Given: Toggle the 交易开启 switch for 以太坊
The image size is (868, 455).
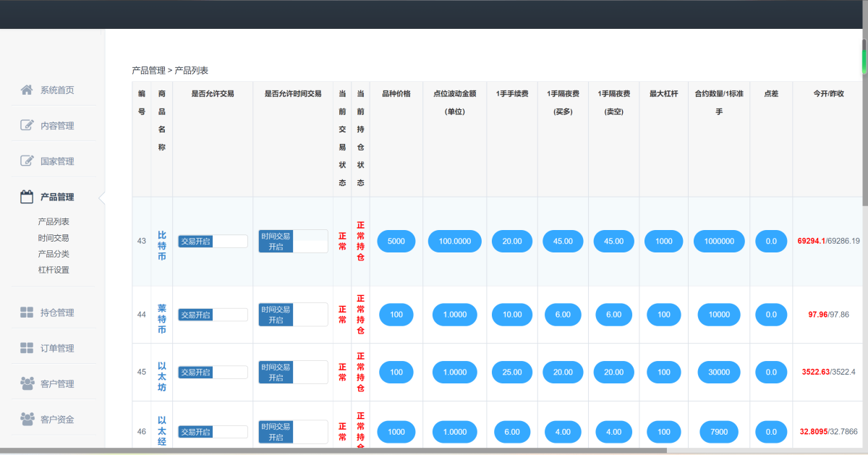Looking at the screenshot, I should click(x=213, y=373).
